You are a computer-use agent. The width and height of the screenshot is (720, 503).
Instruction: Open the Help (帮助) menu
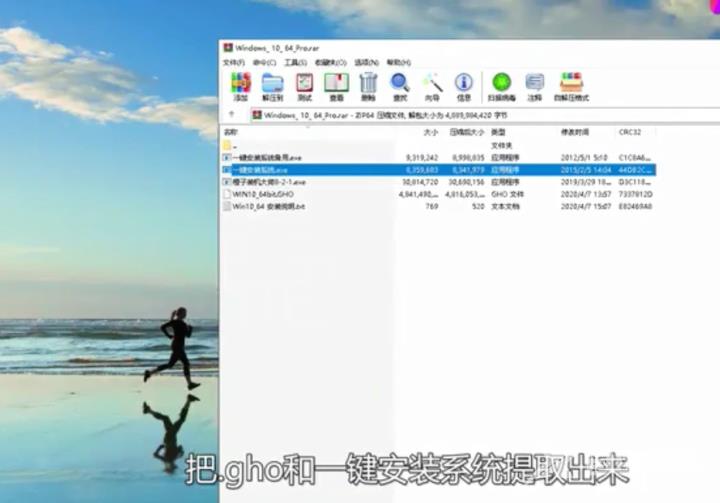coord(399,62)
